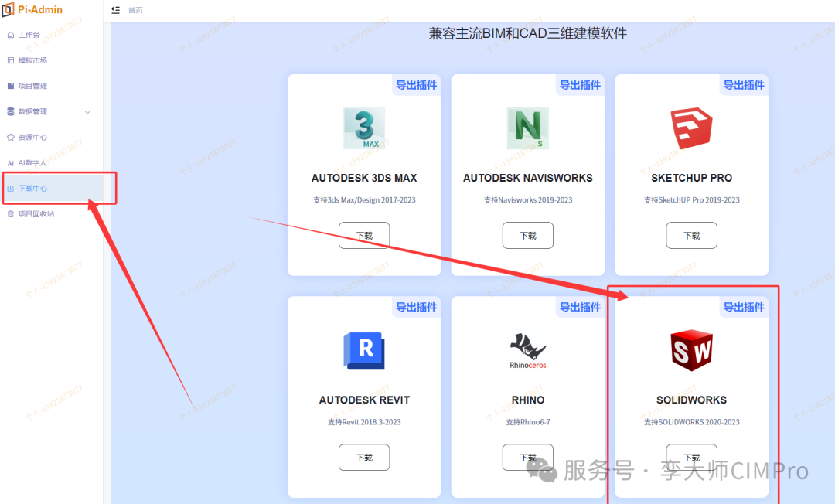Select 资源中心 menu item

tap(32, 138)
